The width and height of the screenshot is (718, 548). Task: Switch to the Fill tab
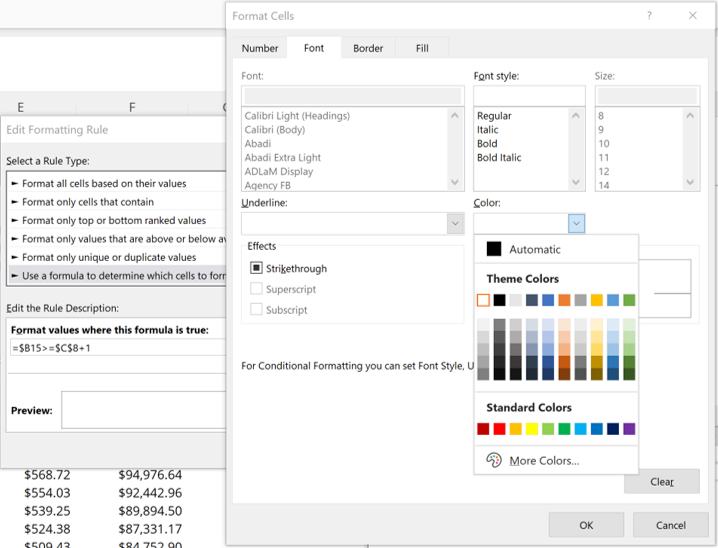tap(422, 48)
